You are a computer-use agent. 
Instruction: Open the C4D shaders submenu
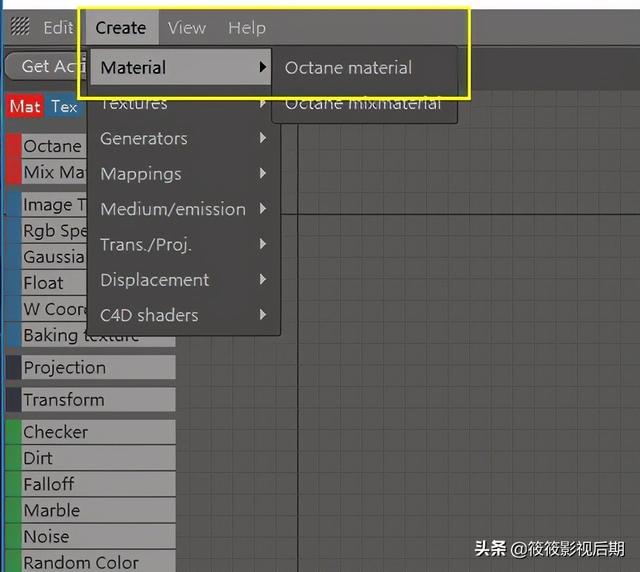(x=184, y=315)
